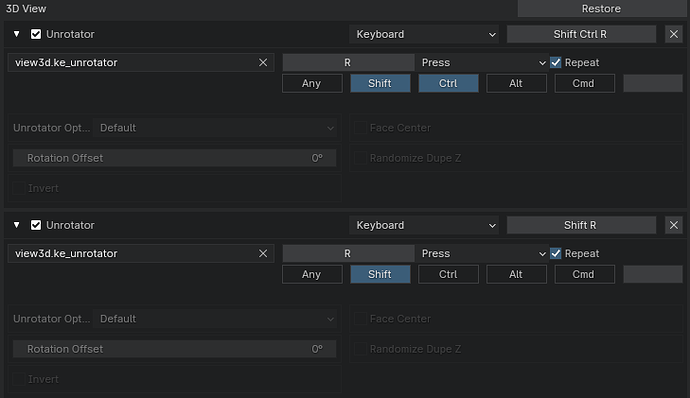690x398 pixels.
Task: Collapse the second Unrotator entry triangle
Action: pos(17,225)
